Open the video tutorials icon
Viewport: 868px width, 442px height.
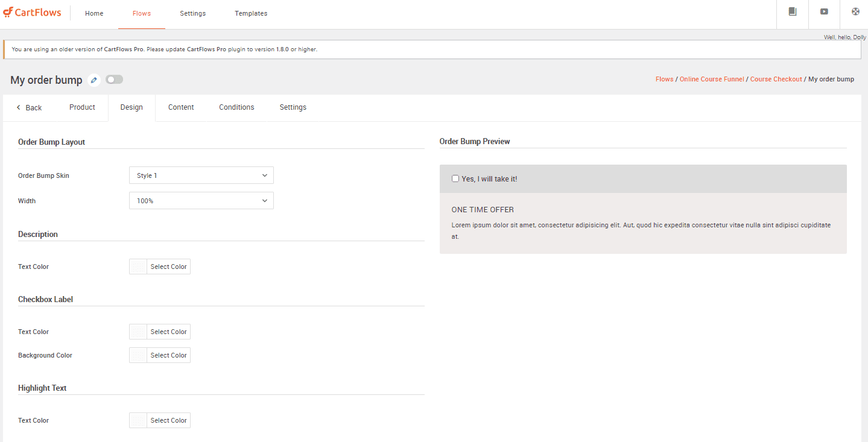click(x=824, y=11)
